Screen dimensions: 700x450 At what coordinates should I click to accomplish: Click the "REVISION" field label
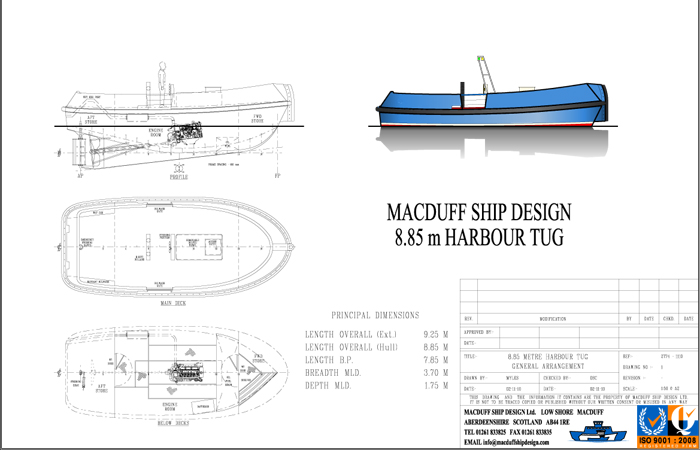pos(633,378)
